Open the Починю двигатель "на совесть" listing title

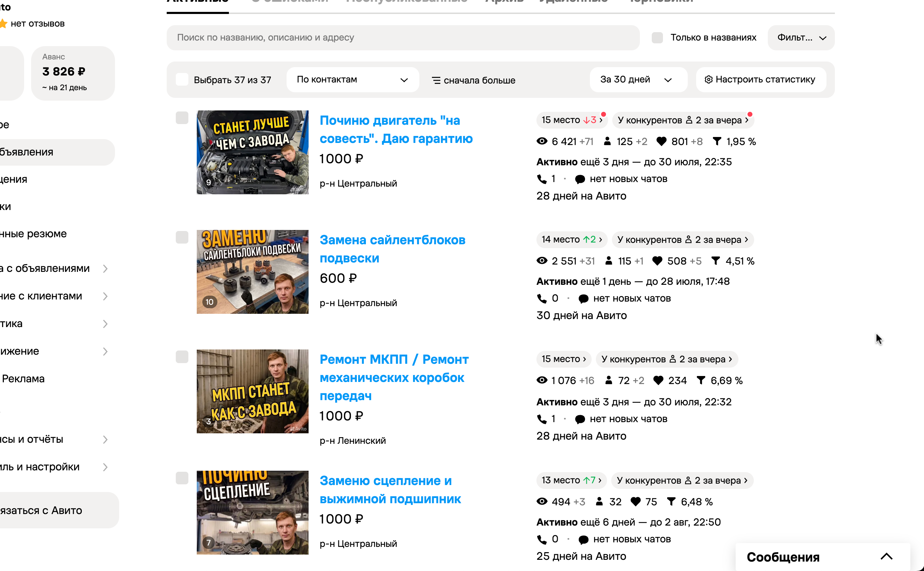point(396,130)
